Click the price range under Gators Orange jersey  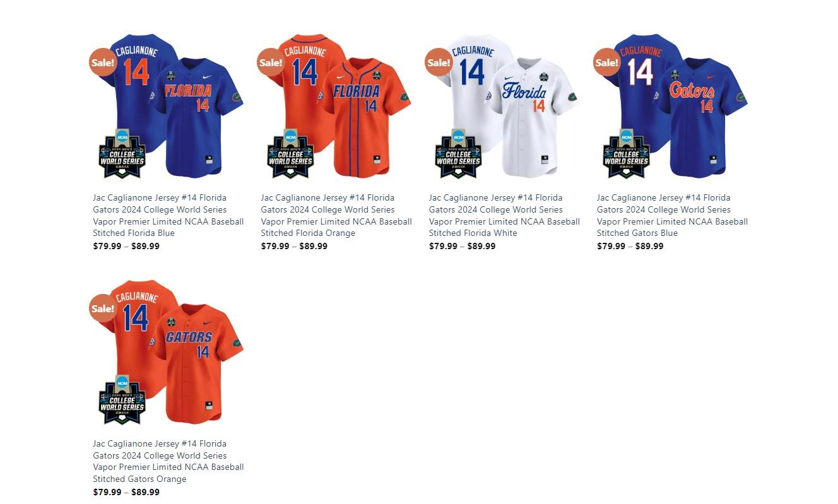(x=126, y=492)
